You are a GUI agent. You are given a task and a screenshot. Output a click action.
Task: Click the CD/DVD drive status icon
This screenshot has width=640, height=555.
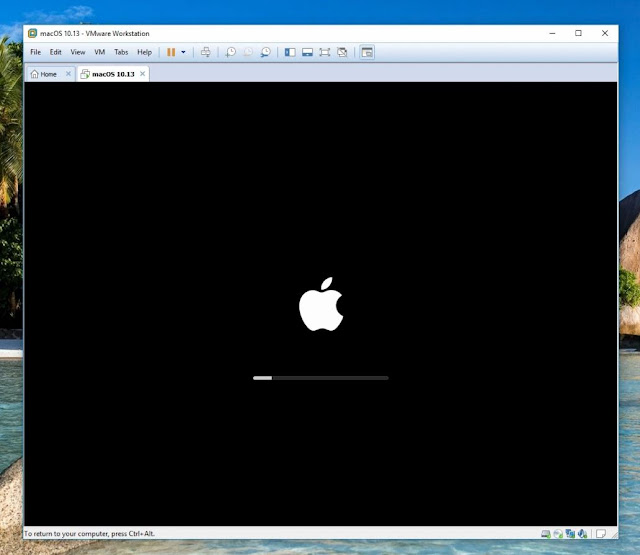tap(558, 534)
